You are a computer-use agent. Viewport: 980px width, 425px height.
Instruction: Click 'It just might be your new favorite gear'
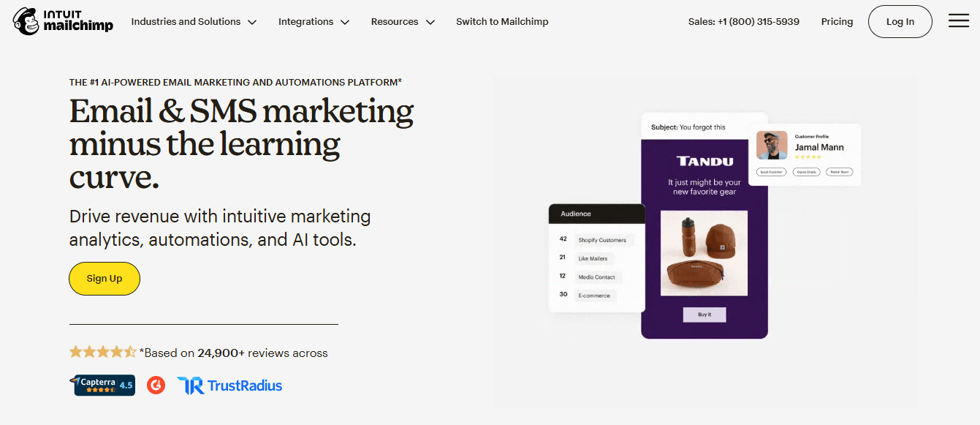(x=704, y=187)
